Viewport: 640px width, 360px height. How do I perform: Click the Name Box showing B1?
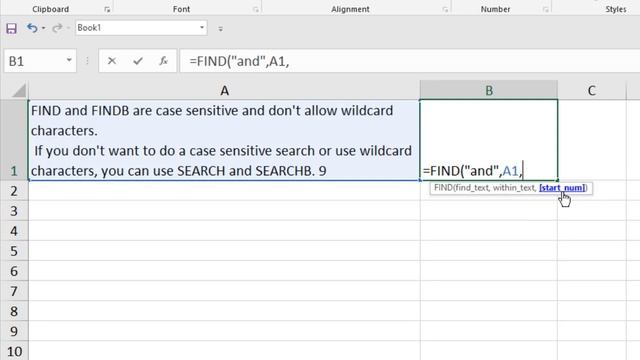tap(34, 61)
